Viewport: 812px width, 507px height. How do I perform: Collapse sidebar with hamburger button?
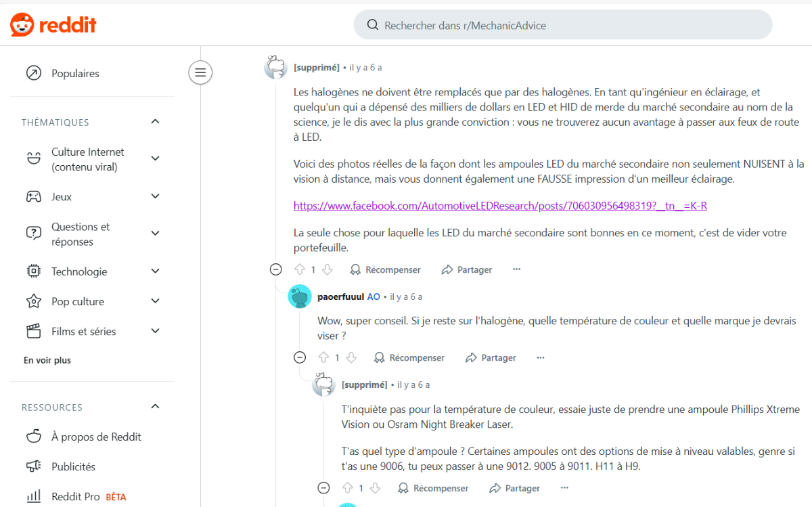pyautogui.click(x=200, y=72)
